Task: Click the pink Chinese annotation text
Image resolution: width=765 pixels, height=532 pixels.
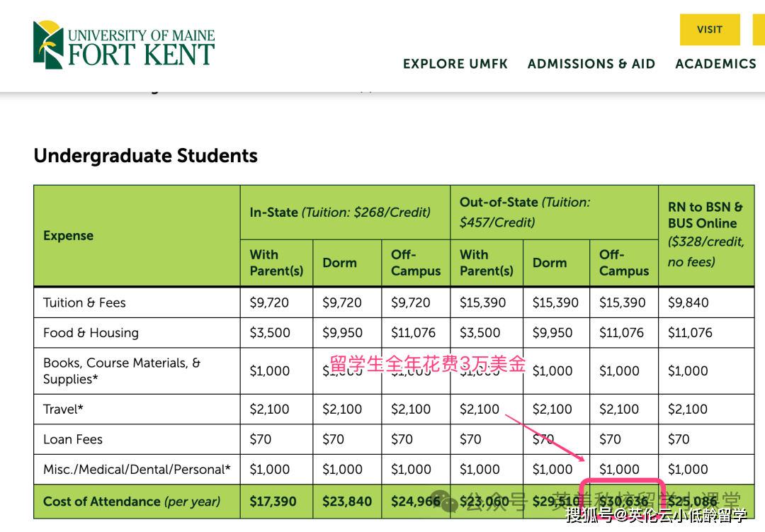Action: 428,364
